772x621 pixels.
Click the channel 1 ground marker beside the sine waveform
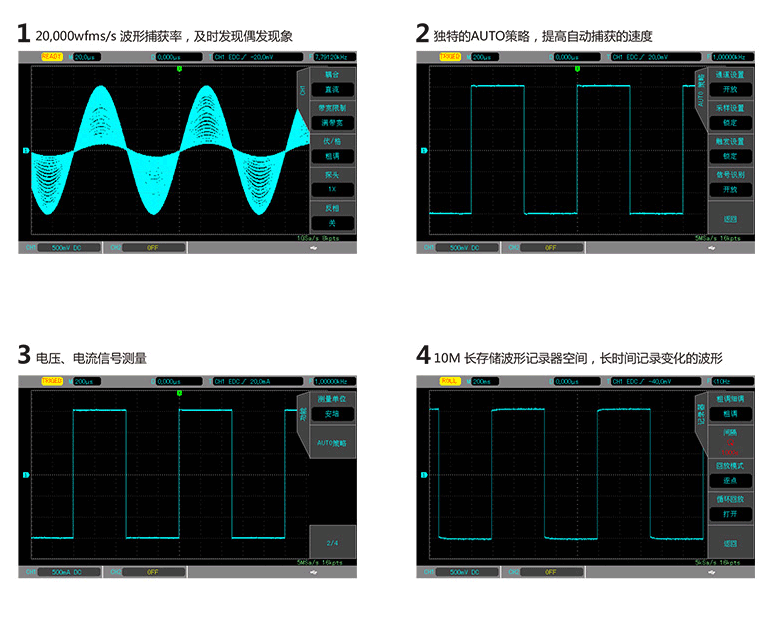tap(26, 152)
